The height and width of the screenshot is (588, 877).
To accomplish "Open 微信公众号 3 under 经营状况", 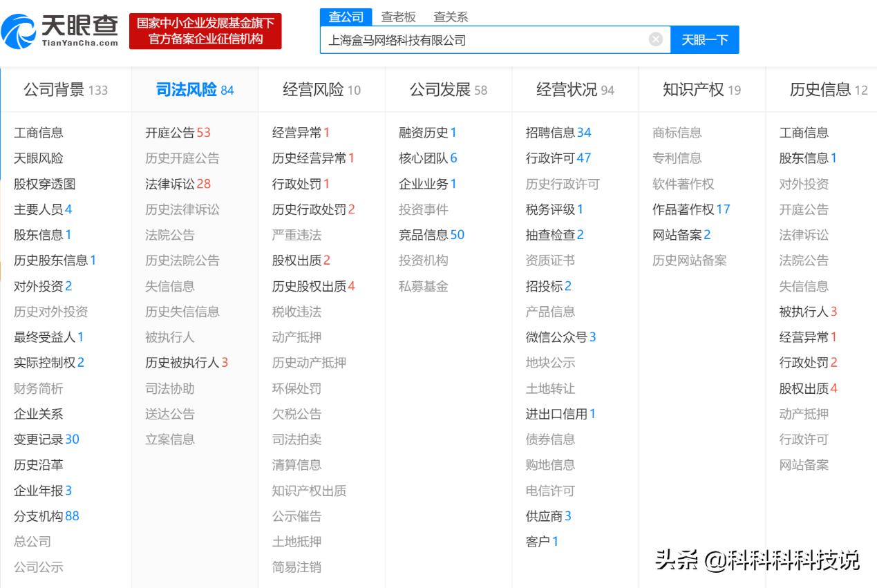I will [x=562, y=337].
